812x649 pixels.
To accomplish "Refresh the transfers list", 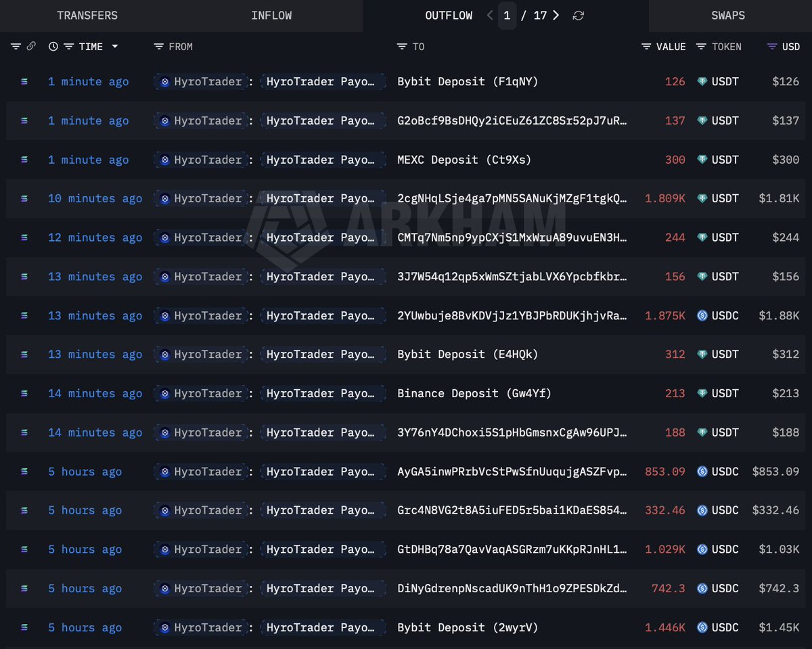I will 578,16.
